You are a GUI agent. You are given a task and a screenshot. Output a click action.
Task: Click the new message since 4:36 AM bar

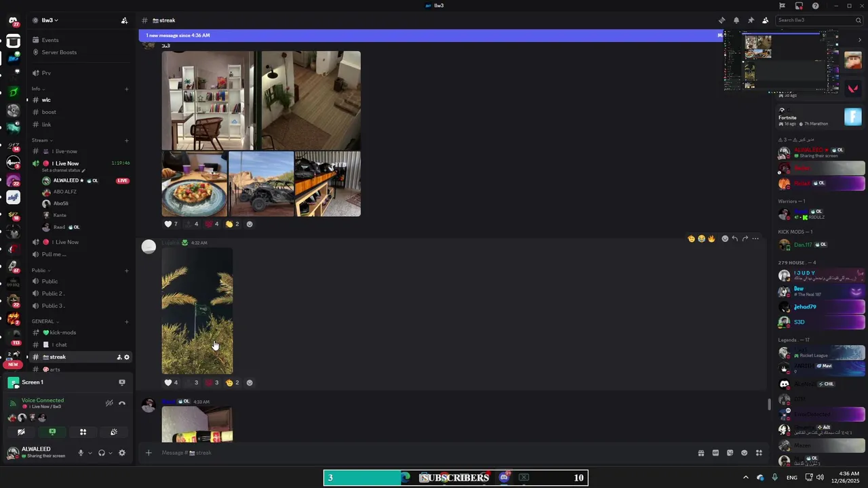coord(431,35)
